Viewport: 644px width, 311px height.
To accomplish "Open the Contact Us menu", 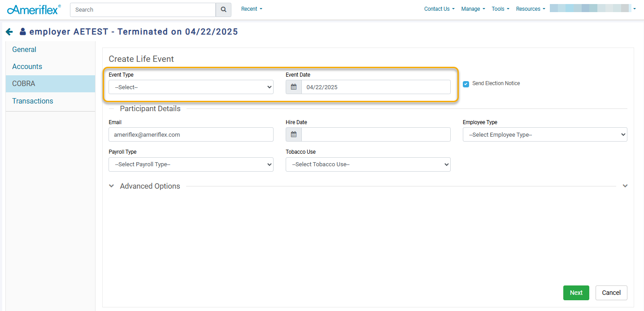I will click(439, 9).
